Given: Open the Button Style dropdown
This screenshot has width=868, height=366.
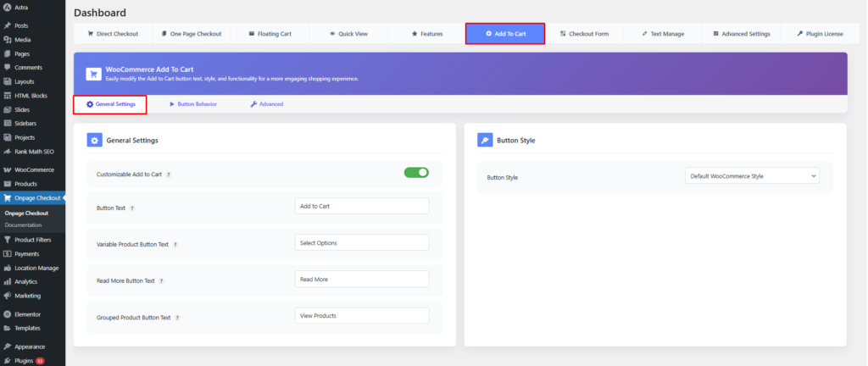Looking at the screenshot, I should pyautogui.click(x=752, y=176).
